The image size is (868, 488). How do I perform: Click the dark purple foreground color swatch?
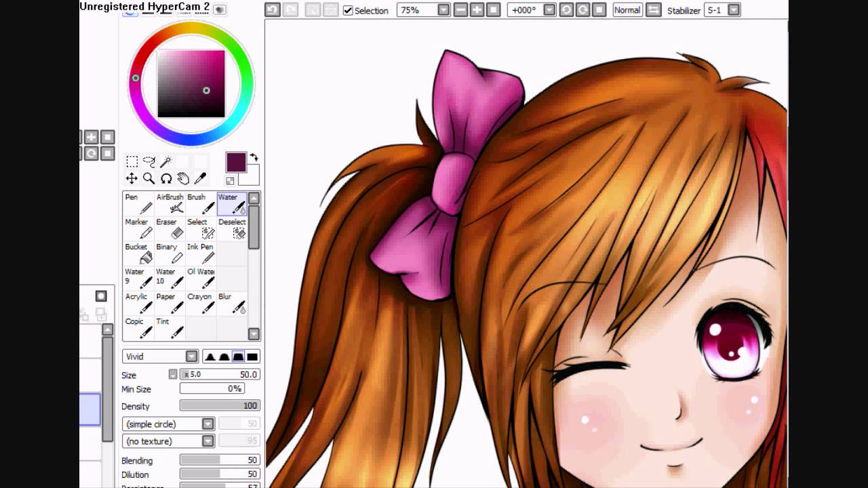[235, 162]
